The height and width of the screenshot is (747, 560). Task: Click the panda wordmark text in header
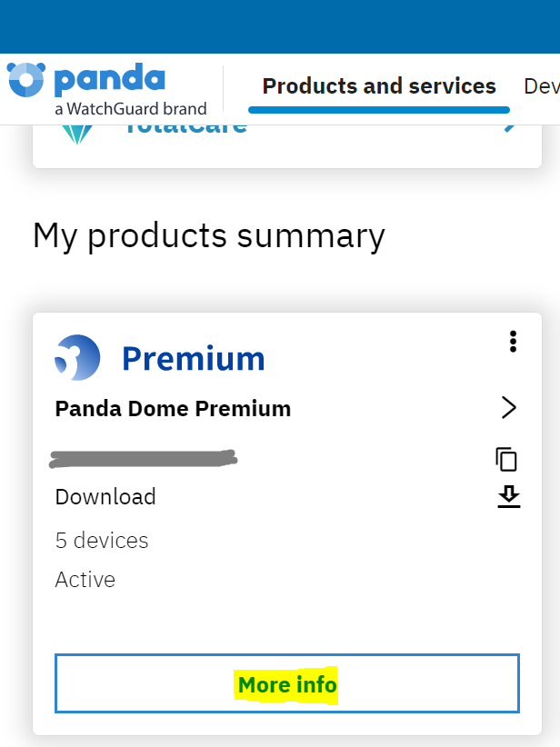click(x=110, y=80)
